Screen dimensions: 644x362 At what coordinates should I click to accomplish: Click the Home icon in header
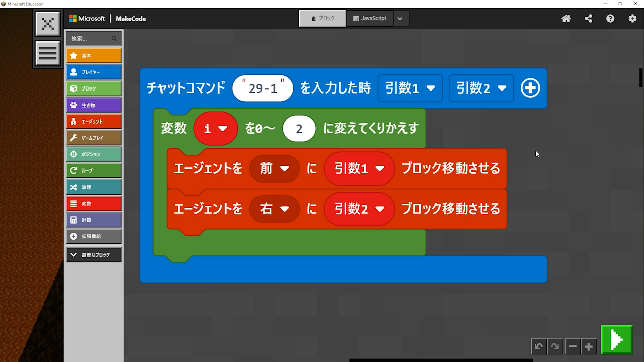point(566,19)
